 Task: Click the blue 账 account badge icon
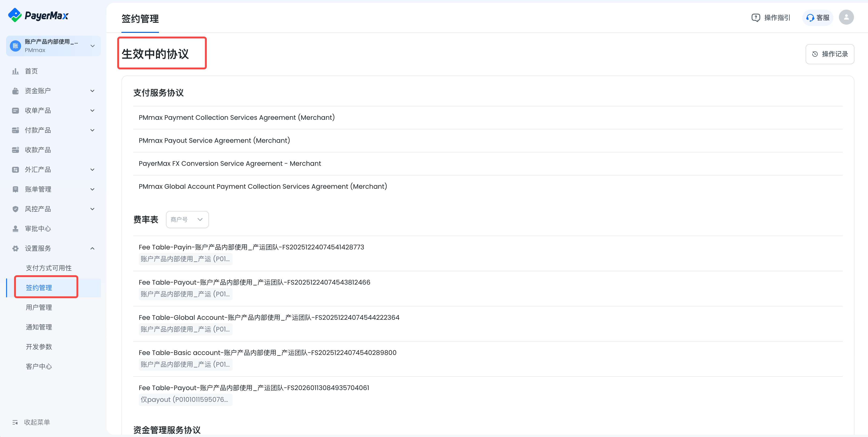pyautogui.click(x=15, y=46)
